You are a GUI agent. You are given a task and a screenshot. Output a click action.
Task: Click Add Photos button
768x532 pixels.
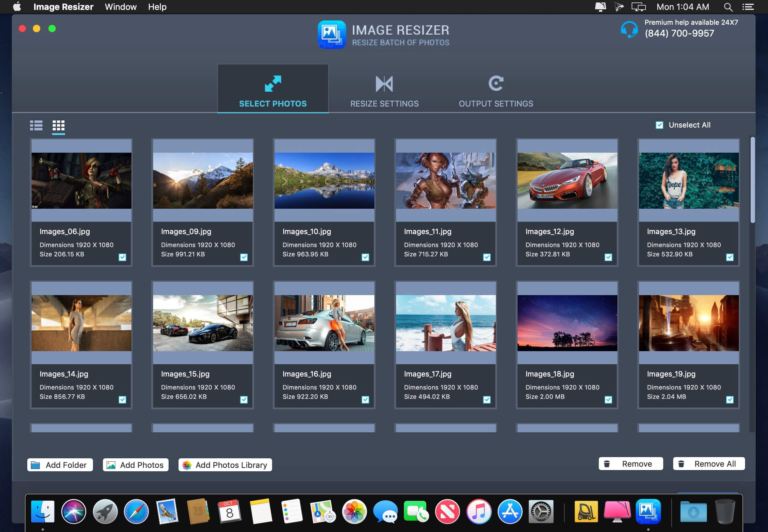pos(135,465)
